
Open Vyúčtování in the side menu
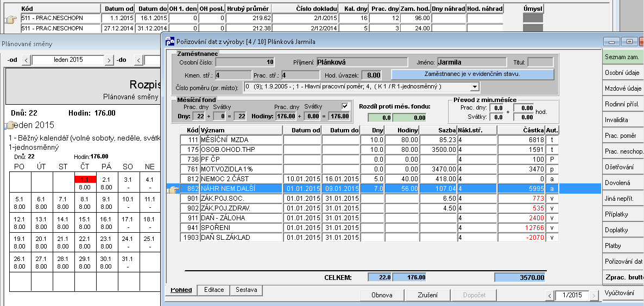(623, 292)
